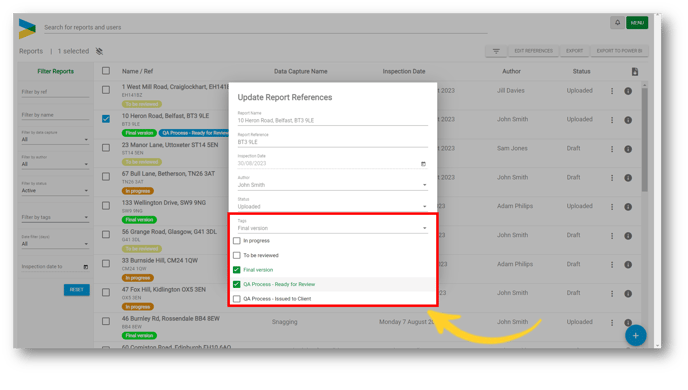688x390 pixels.
Task: Click the app logo icon
Action: click(x=27, y=29)
